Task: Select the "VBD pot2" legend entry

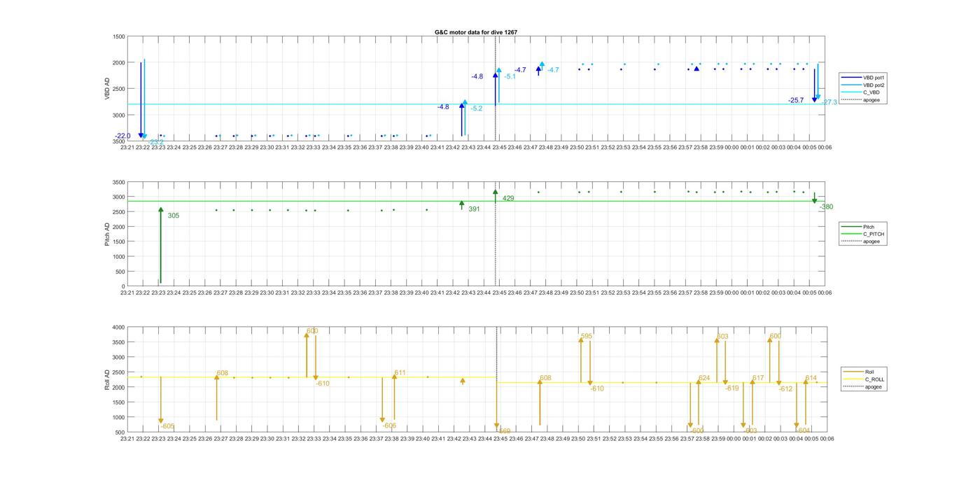Action: pyautogui.click(x=864, y=85)
